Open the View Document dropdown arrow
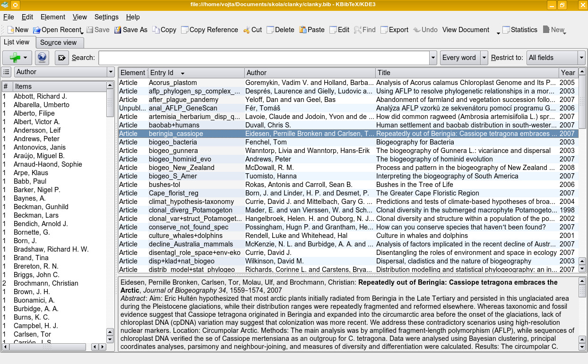This screenshot has height=364, width=588. (x=498, y=33)
